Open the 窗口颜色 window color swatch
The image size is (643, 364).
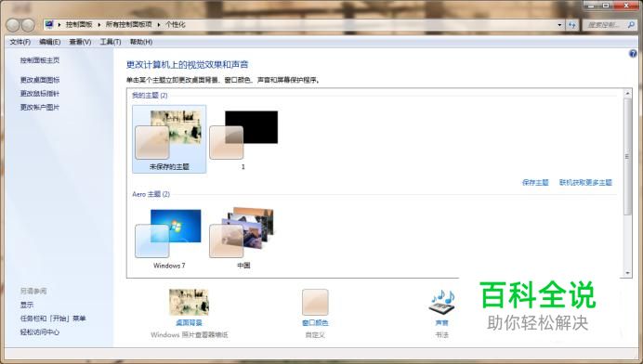(315, 302)
